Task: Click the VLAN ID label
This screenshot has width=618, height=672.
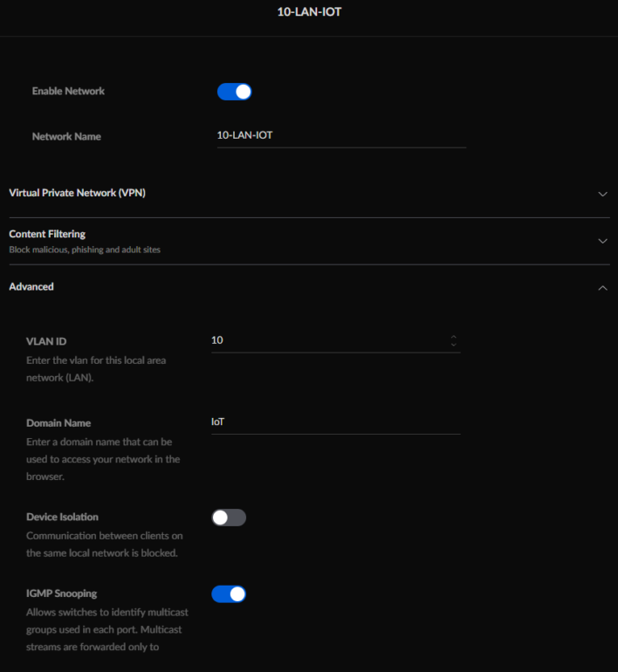Action: click(46, 341)
